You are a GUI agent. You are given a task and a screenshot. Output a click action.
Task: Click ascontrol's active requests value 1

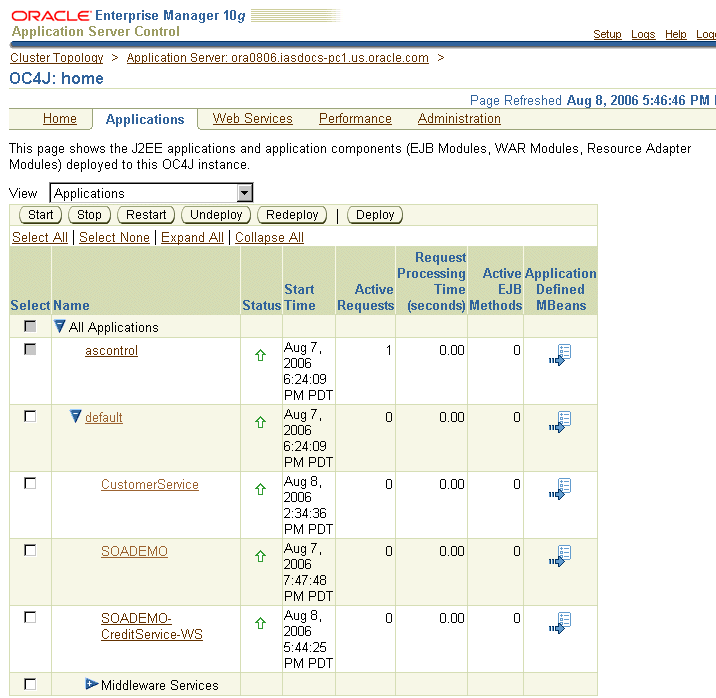(389, 351)
